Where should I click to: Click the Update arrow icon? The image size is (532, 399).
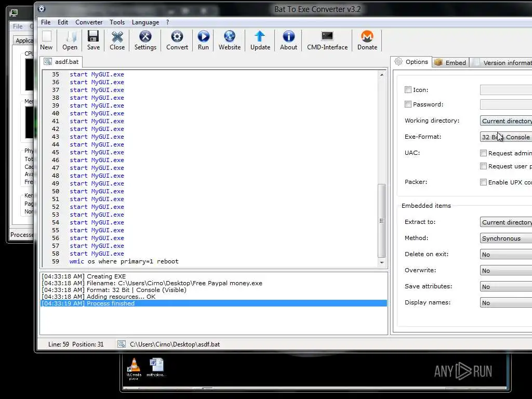click(x=260, y=36)
